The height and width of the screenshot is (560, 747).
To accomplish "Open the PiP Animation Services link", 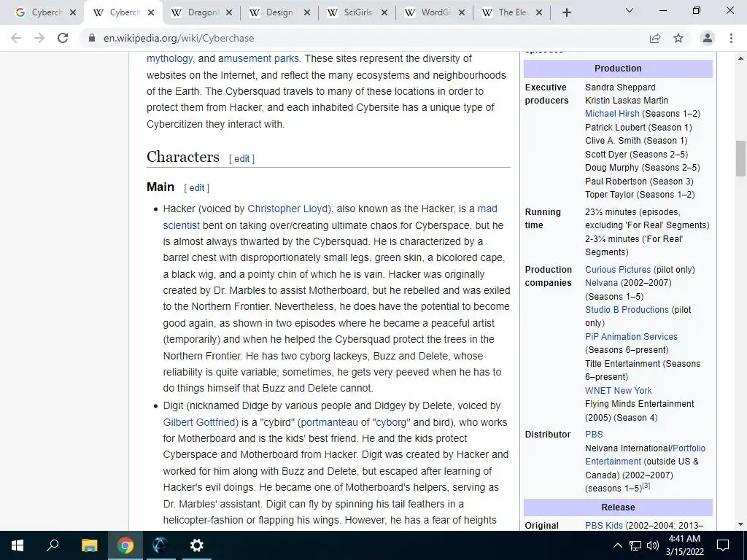I will [631, 337].
